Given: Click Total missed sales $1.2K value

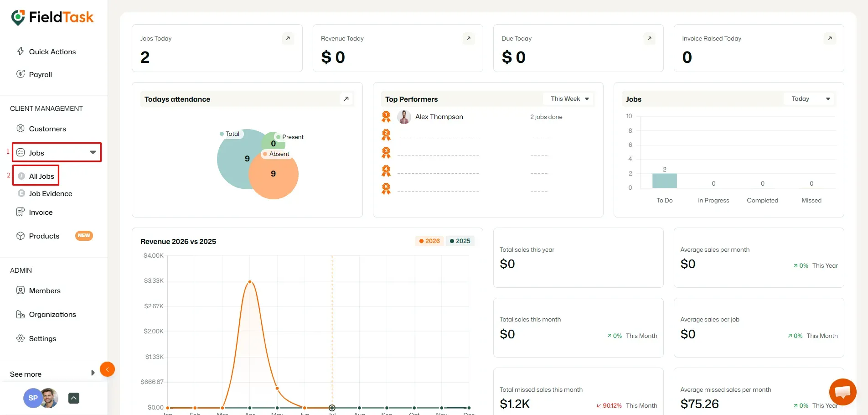Looking at the screenshot, I should 515,404.
